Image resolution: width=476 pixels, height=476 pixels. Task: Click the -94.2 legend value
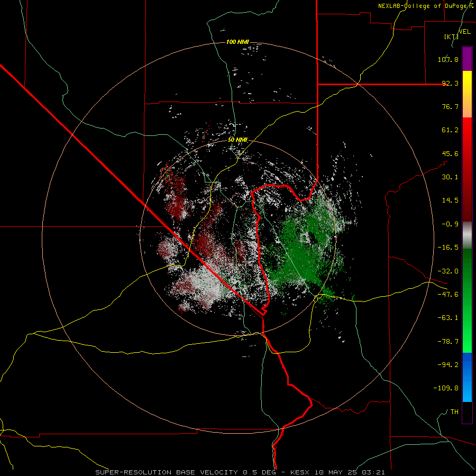point(448,365)
